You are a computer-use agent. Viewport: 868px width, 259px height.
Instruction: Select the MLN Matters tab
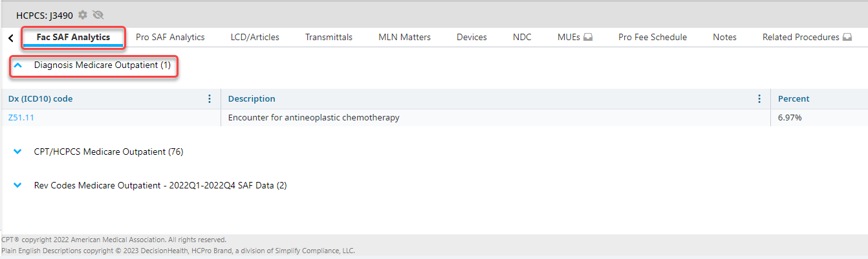click(x=404, y=38)
